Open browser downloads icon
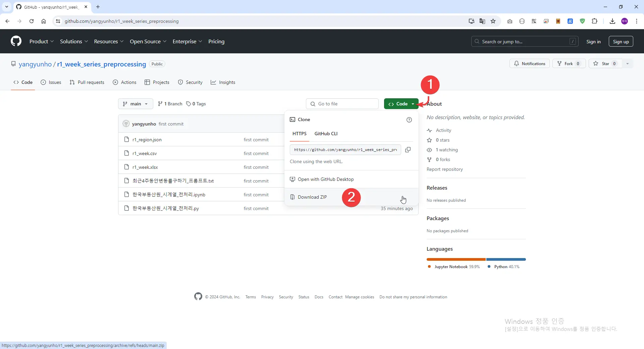Image resolution: width=644 pixels, height=349 pixels. click(612, 21)
